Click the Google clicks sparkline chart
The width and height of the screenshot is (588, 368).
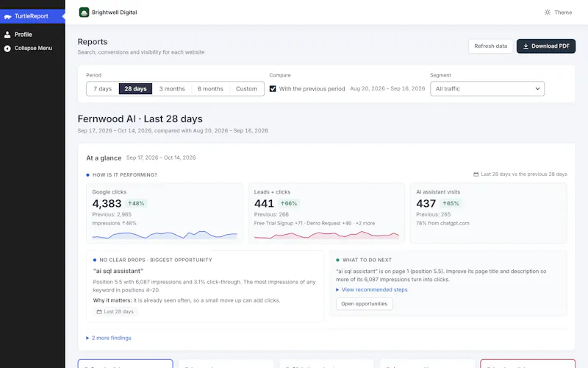[x=165, y=235]
